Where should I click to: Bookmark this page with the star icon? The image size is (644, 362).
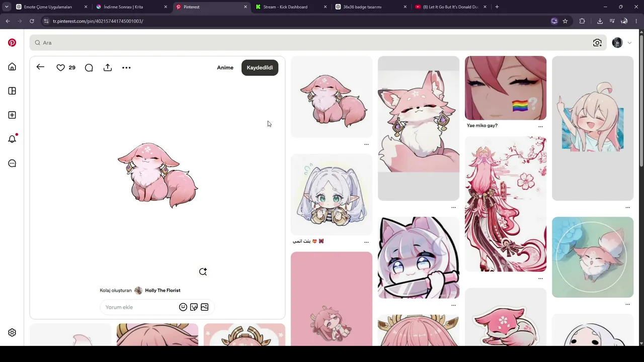tap(565, 21)
